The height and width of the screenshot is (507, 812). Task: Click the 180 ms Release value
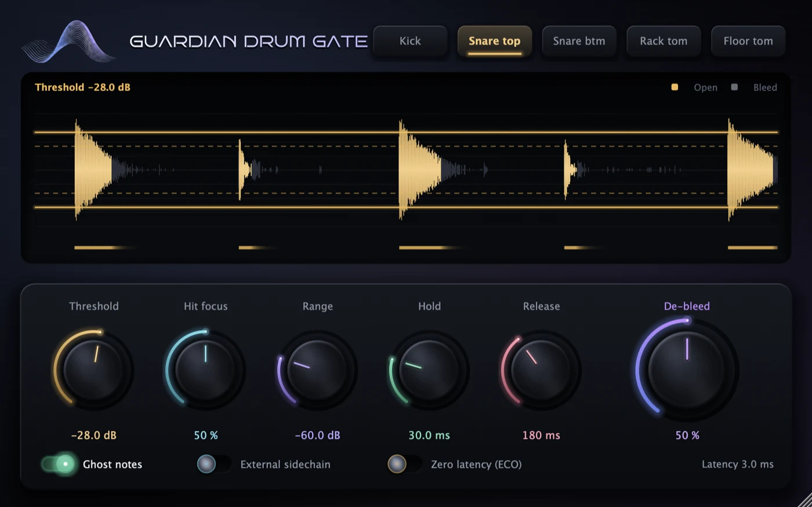click(x=541, y=435)
